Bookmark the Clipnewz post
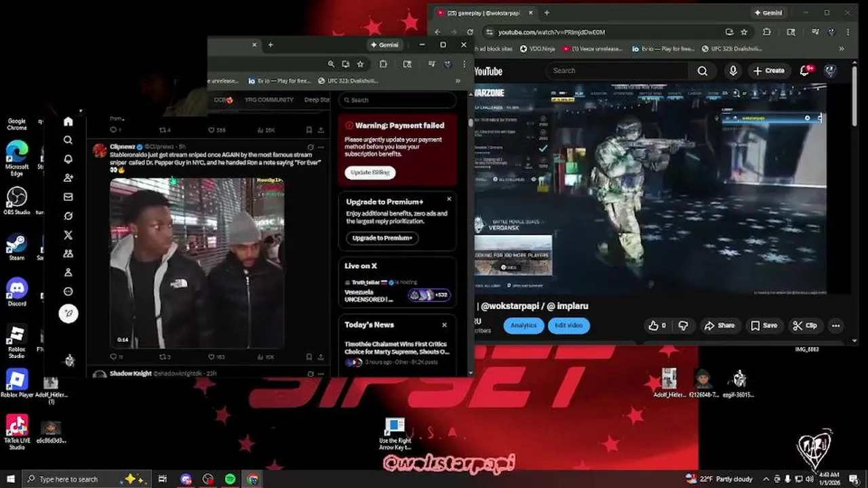 [309, 357]
